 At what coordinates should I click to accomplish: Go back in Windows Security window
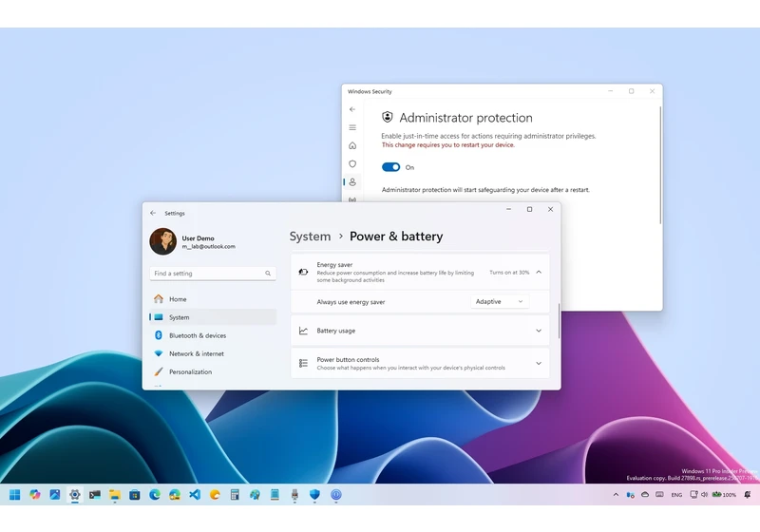[x=352, y=109]
